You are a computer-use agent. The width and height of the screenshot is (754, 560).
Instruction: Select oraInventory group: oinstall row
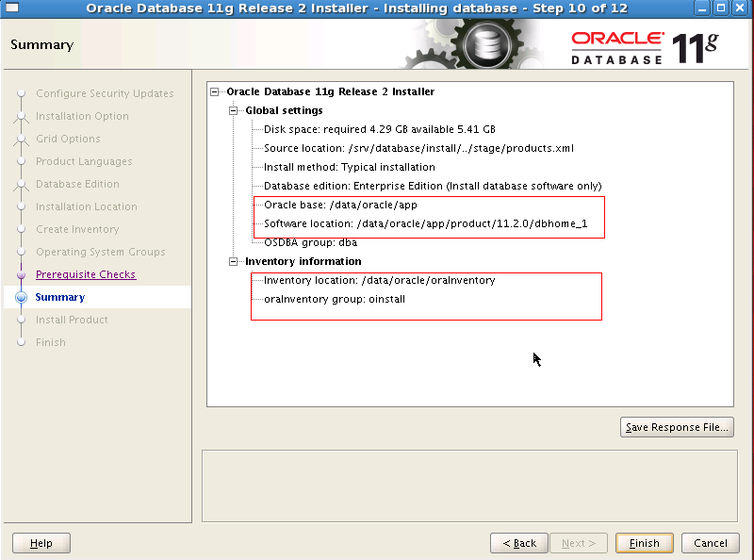coord(335,299)
